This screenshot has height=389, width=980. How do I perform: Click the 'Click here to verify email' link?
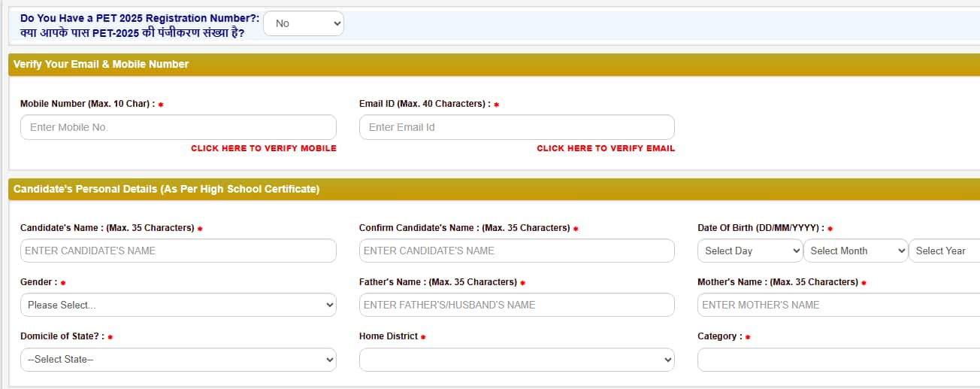[606, 148]
